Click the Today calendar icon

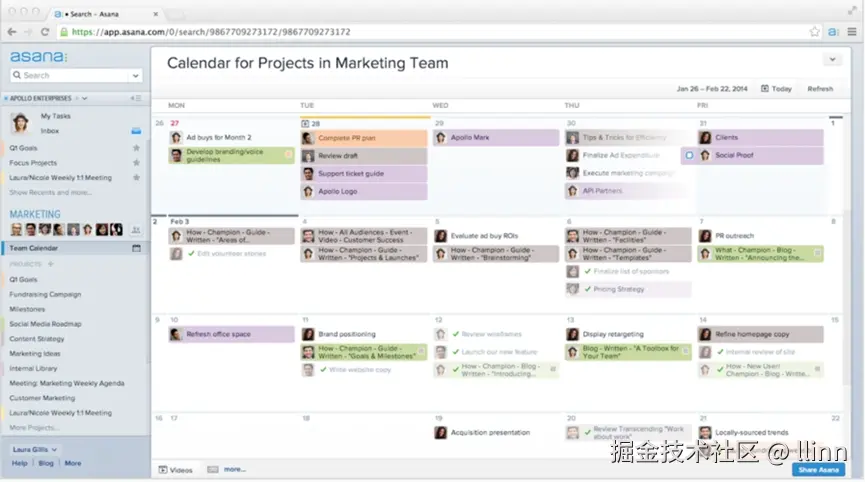tap(765, 88)
